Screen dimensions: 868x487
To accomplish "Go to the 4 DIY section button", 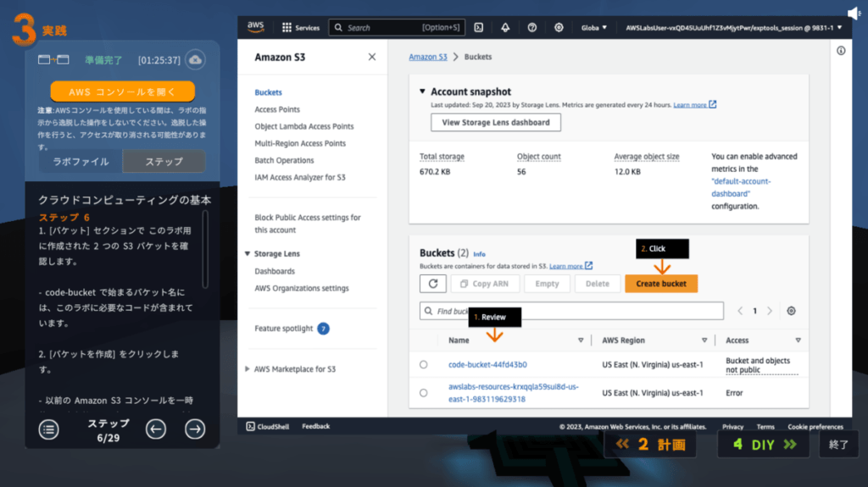I will (764, 445).
